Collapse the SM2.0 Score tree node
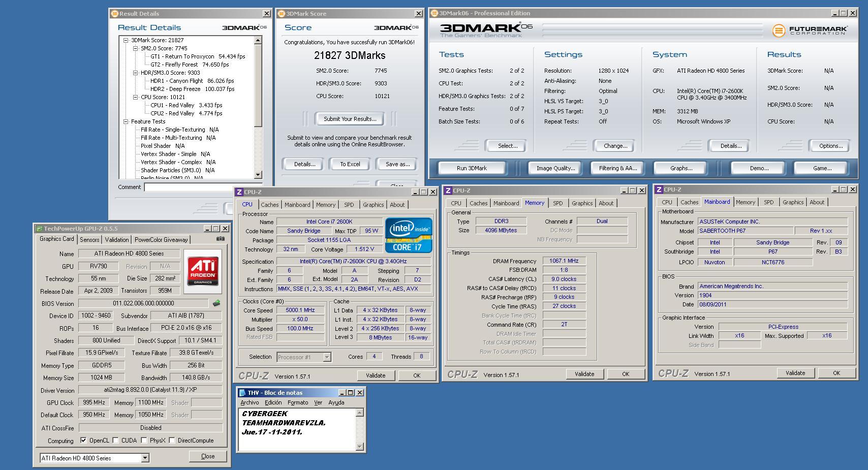 pyautogui.click(x=135, y=48)
